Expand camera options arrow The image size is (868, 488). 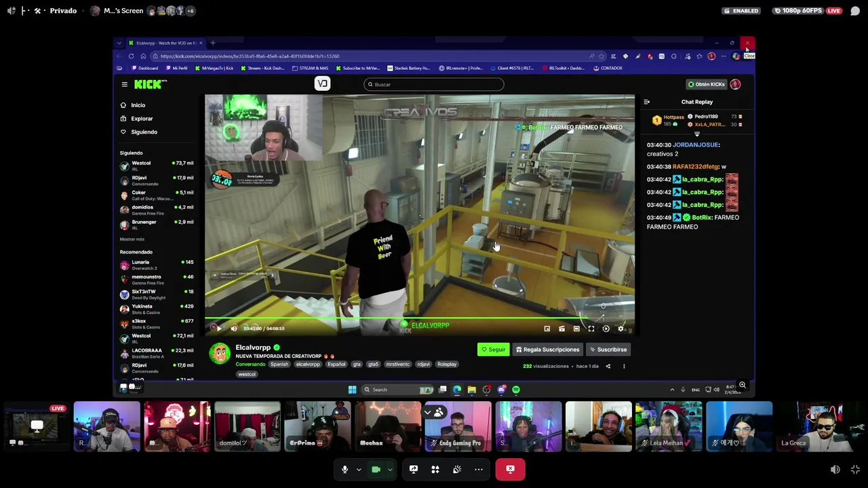pos(390,470)
